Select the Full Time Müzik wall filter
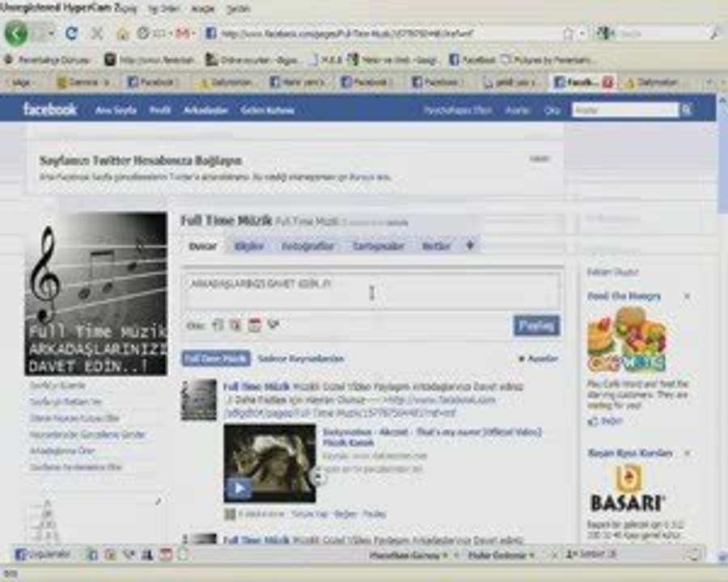This screenshot has width=728, height=582. pyautogui.click(x=216, y=358)
